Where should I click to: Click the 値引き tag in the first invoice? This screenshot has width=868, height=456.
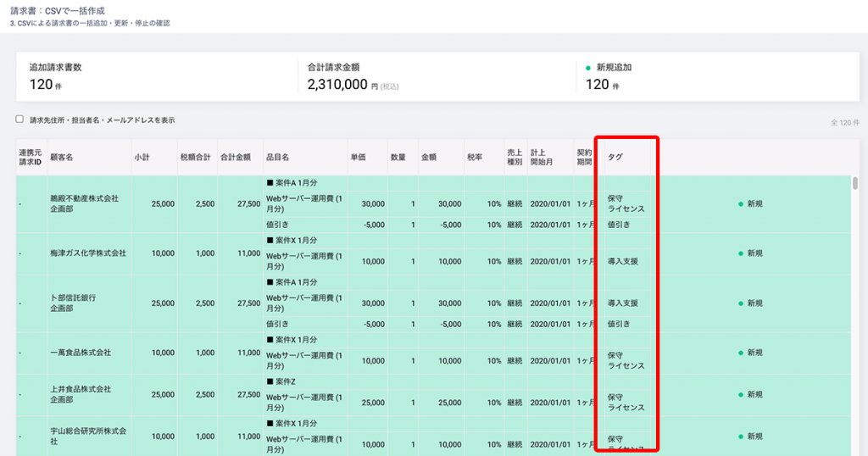(618, 225)
